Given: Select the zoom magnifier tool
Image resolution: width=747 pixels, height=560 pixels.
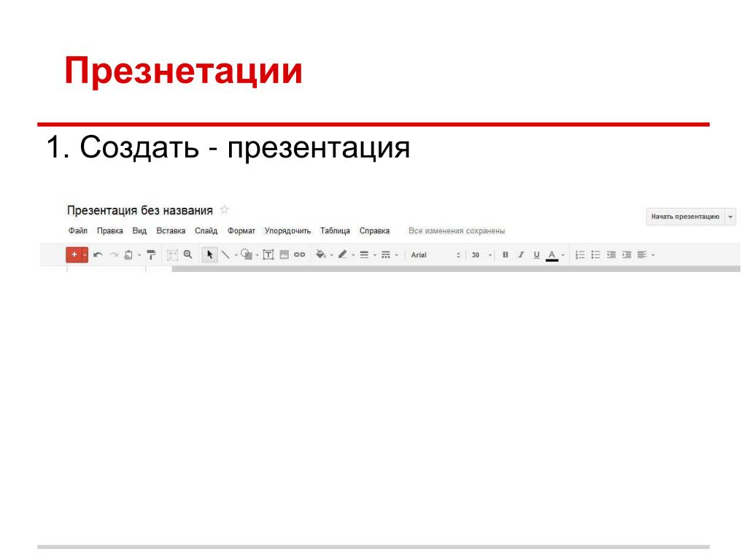Looking at the screenshot, I should coord(188,254).
